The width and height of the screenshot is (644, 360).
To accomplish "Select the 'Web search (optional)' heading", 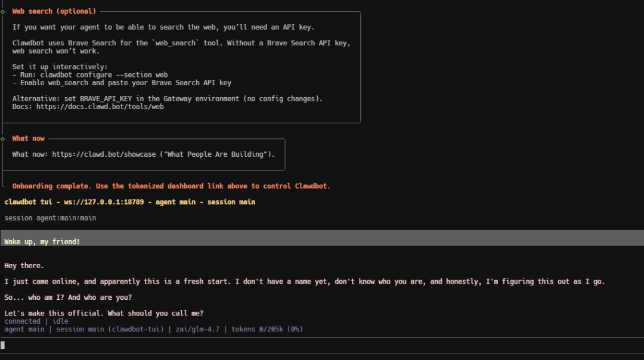I will [54, 11].
